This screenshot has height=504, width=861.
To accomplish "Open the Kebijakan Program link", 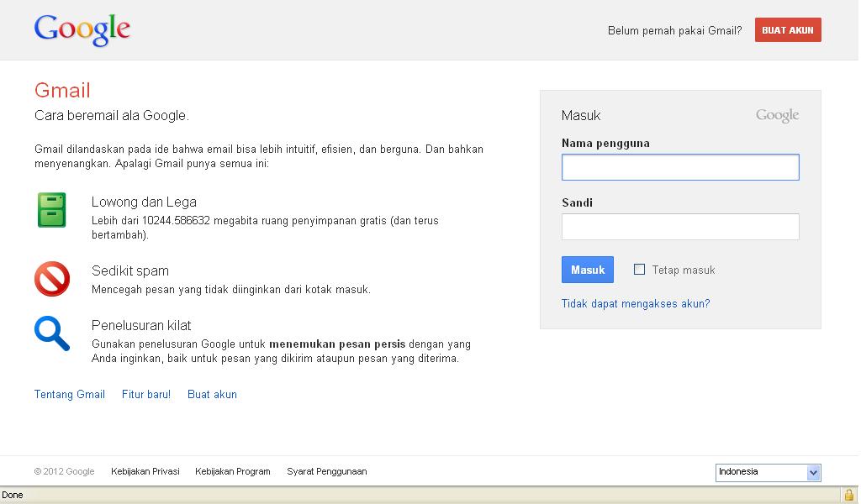I will pos(233,471).
